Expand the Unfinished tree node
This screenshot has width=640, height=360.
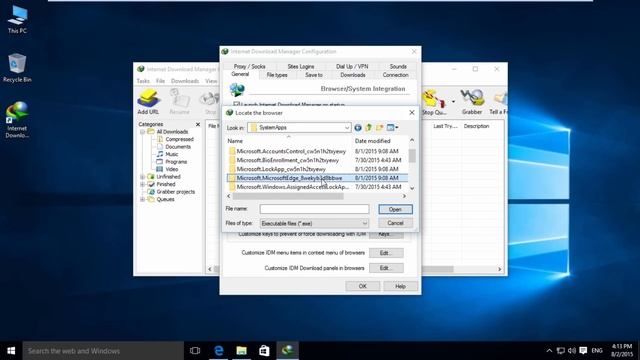(142, 177)
